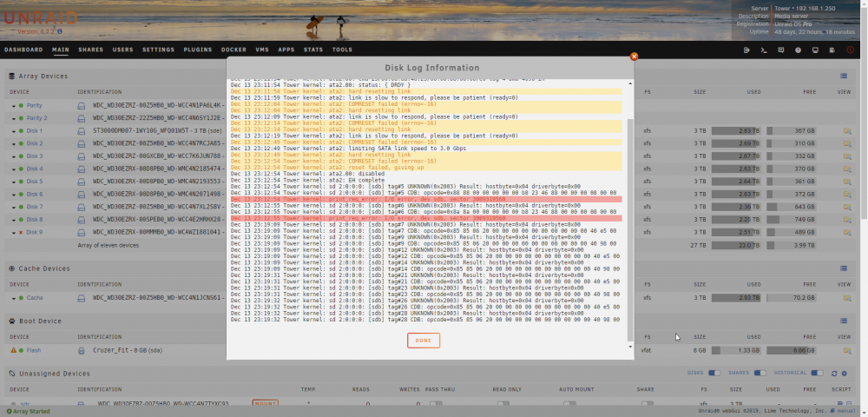Click Boot Device list view icon

(x=844, y=321)
